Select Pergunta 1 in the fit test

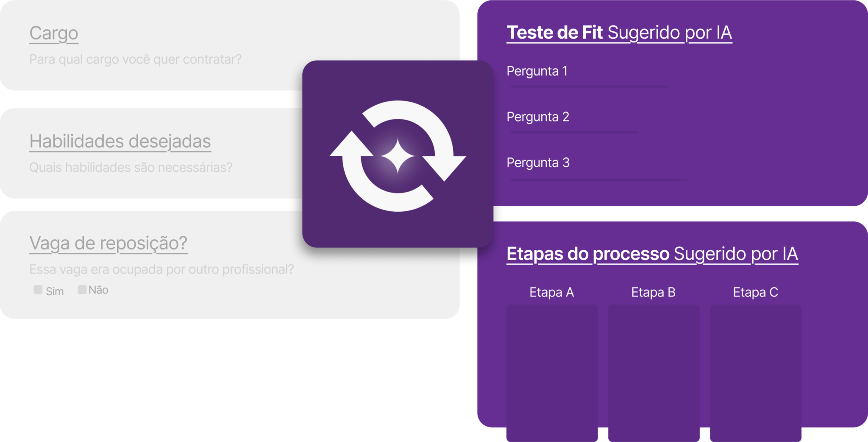point(537,71)
